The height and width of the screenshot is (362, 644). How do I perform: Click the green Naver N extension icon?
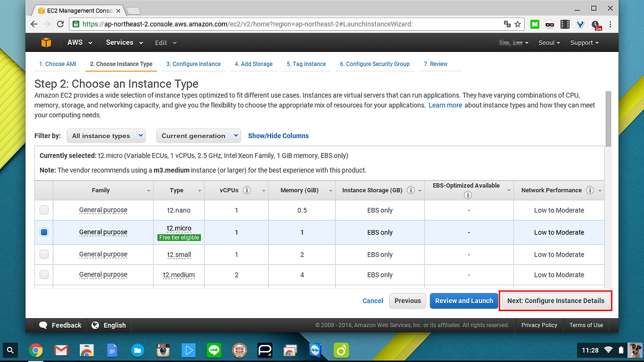click(x=535, y=24)
